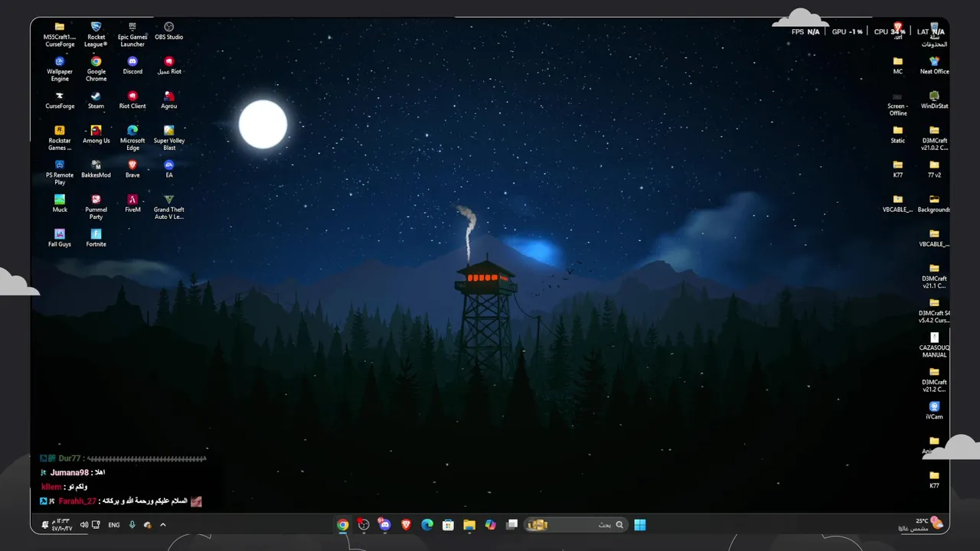Select the D3MCraft v21.2 folder
980x551 pixels.
point(934,379)
